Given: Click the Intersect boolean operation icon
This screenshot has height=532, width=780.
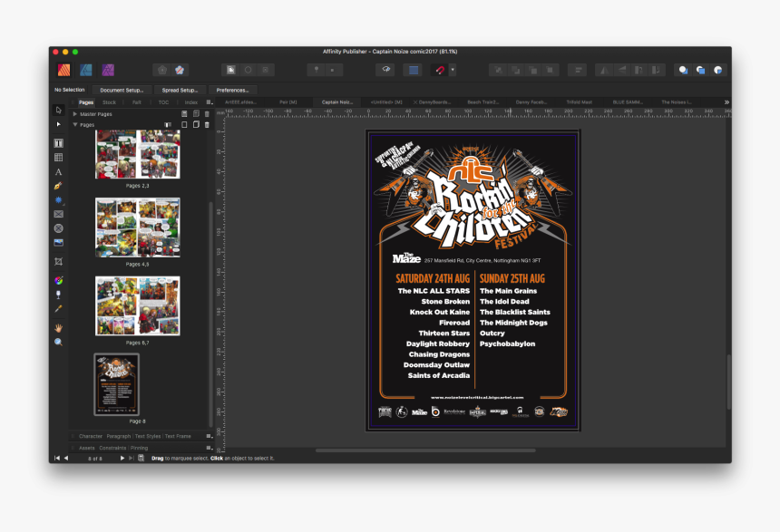Looking at the screenshot, I should pyautogui.click(x=717, y=70).
